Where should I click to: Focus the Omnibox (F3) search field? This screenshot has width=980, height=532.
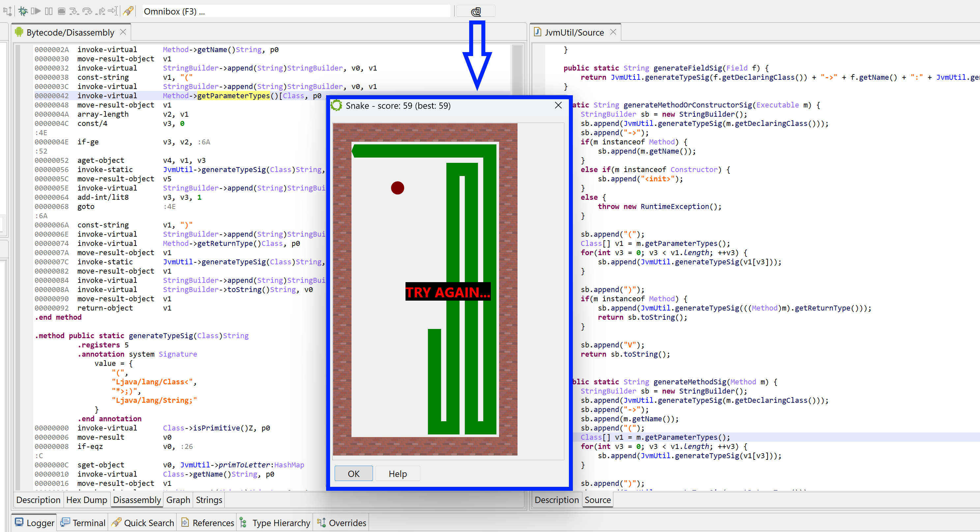[x=296, y=11]
